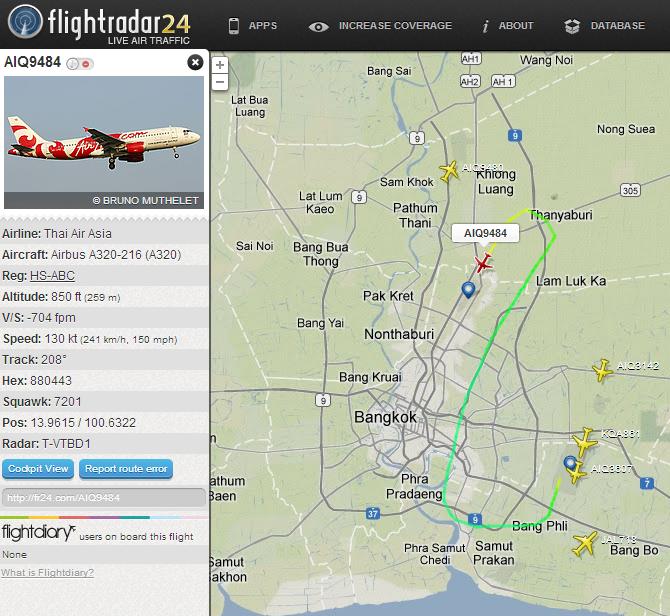Open the DATABASE menu item
The image size is (670, 616).
coord(605,26)
